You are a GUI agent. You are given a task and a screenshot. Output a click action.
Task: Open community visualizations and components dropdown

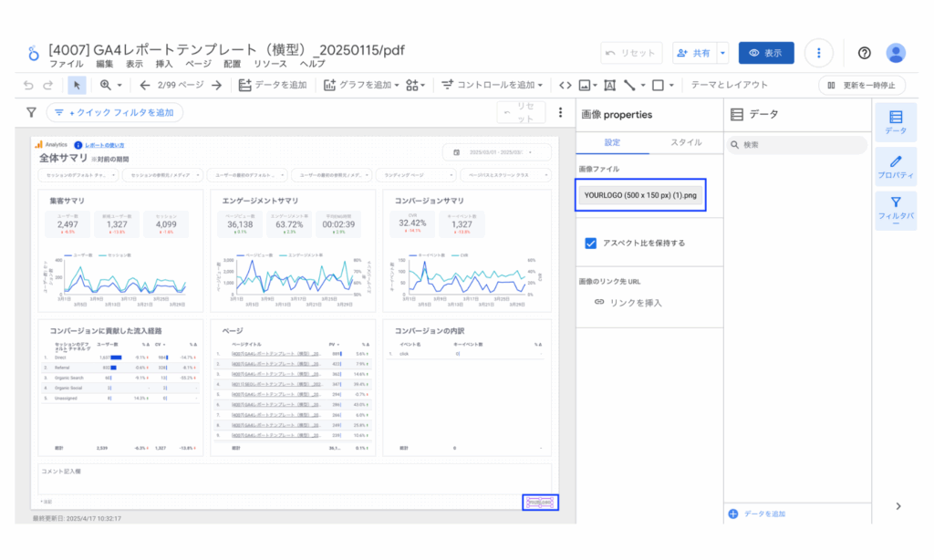click(415, 85)
